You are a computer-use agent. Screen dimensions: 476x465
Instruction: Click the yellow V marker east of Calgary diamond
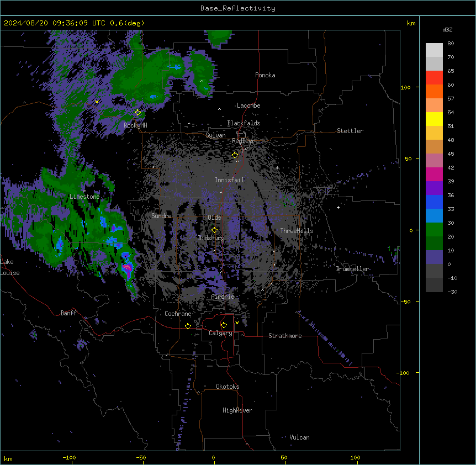[237, 323]
